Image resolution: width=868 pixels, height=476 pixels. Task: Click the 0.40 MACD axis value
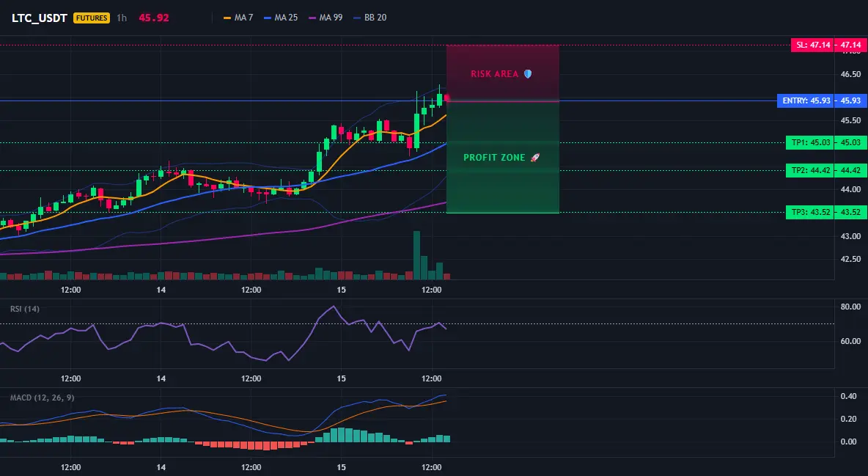coord(849,396)
